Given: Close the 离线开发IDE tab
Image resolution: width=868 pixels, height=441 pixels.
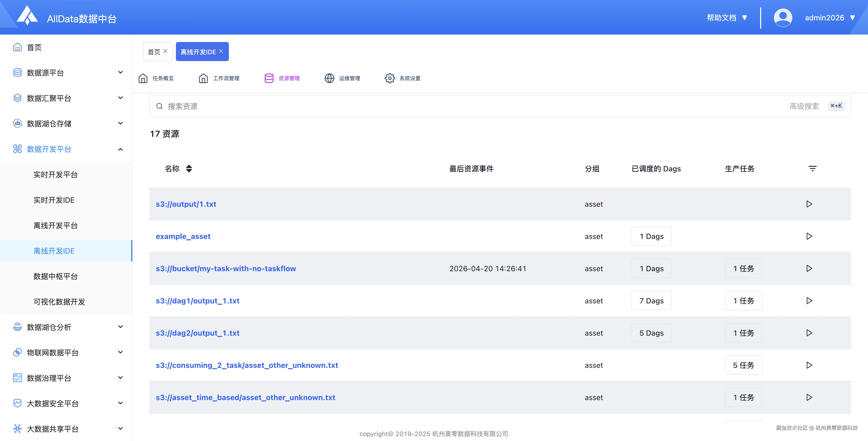Looking at the screenshot, I should point(221,51).
